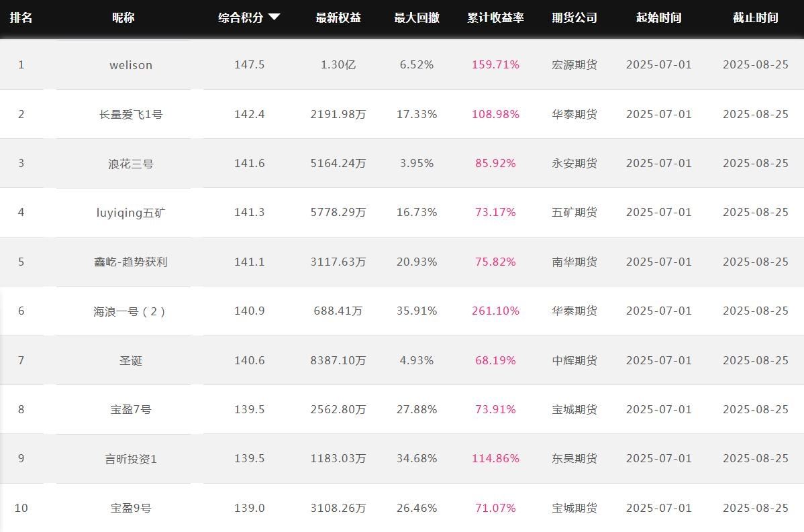The image size is (804, 532).
Task: Select the 141.6 score cell
Action: [x=249, y=163]
